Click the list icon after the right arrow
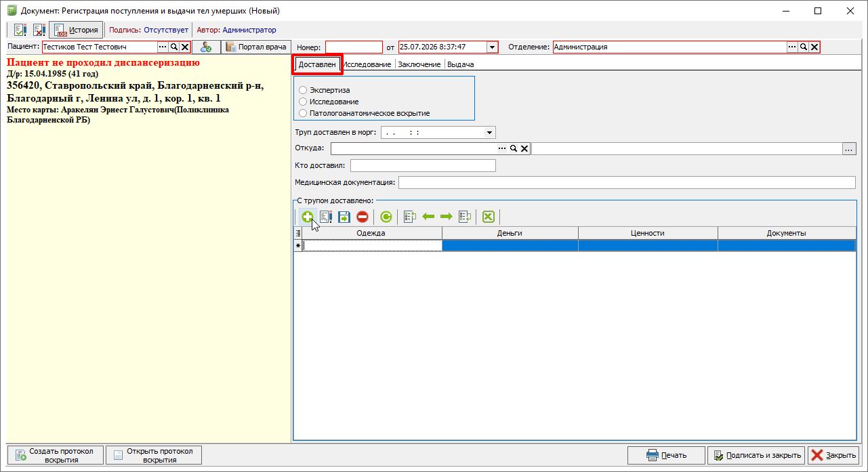The image size is (868, 472). (x=465, y=217)
